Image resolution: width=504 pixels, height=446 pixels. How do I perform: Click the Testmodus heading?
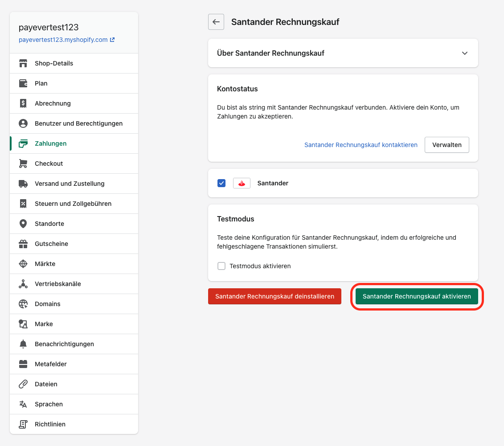[x=236, y=219]
